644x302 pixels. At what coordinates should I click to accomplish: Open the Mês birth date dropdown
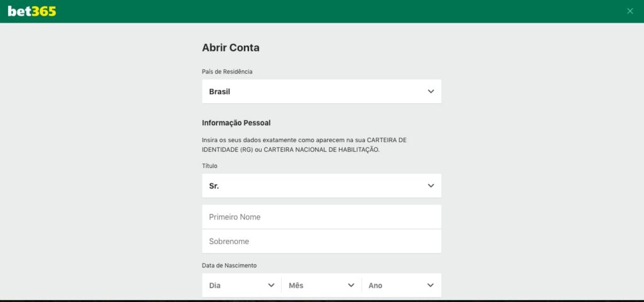click(321, 285)
